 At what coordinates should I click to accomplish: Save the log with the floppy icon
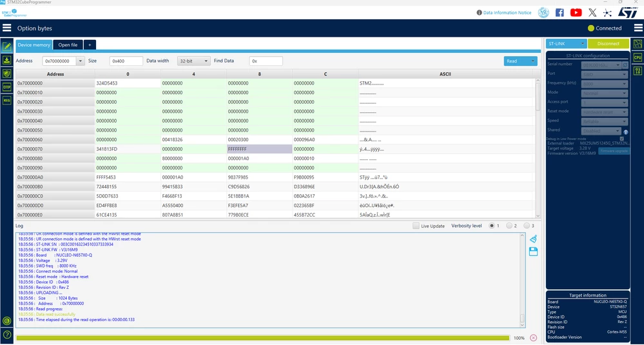(x=534, y=251)
